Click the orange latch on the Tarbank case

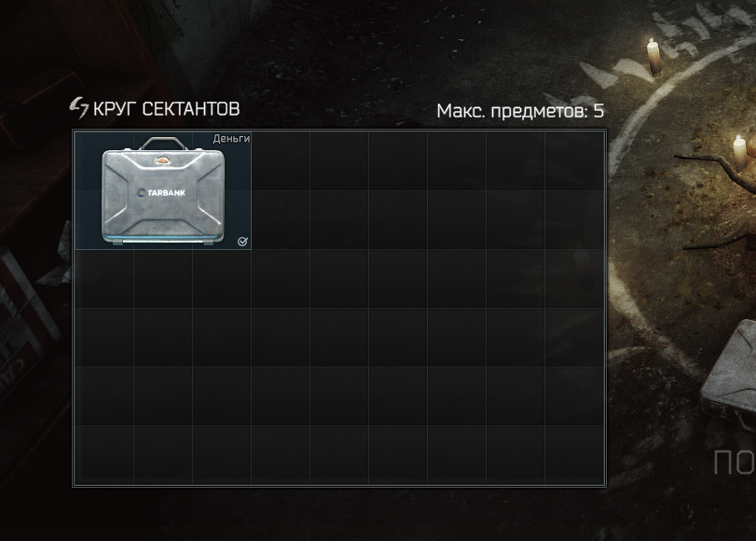tap(163, 160)
